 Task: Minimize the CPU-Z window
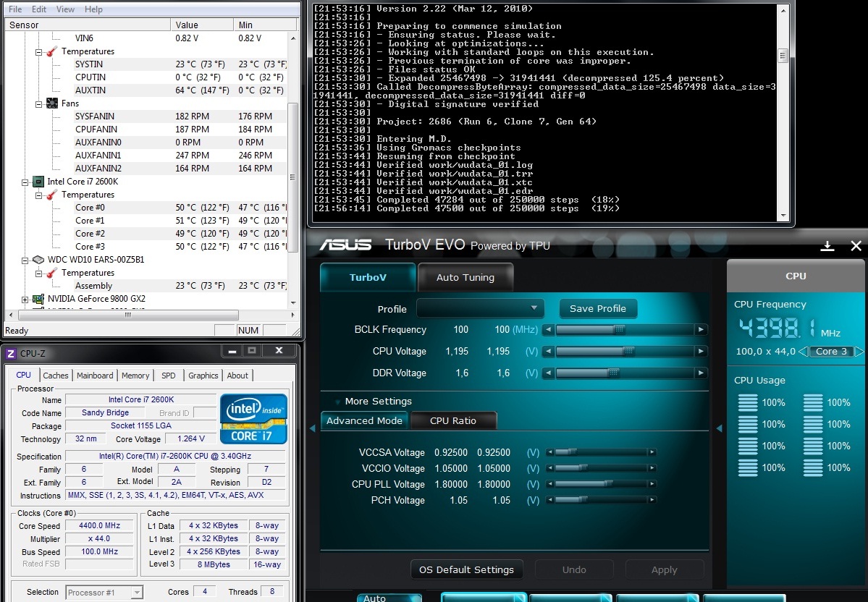pos(232,351)
